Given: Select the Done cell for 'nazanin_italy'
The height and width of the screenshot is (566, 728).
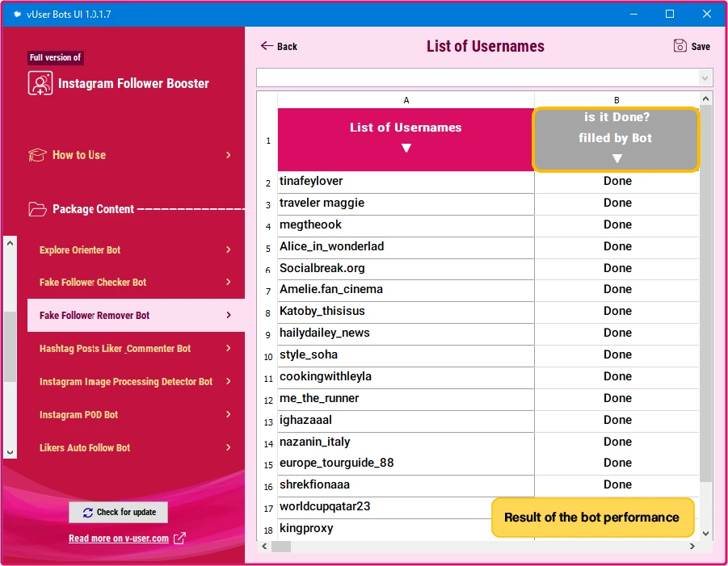Looking at the screenshot, I should [x=617, y=442].
